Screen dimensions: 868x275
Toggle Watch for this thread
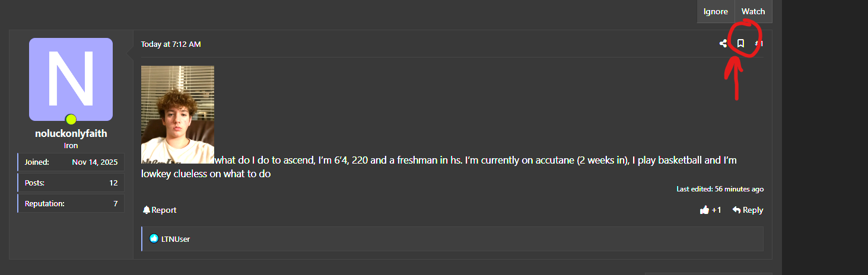(753, 11)
